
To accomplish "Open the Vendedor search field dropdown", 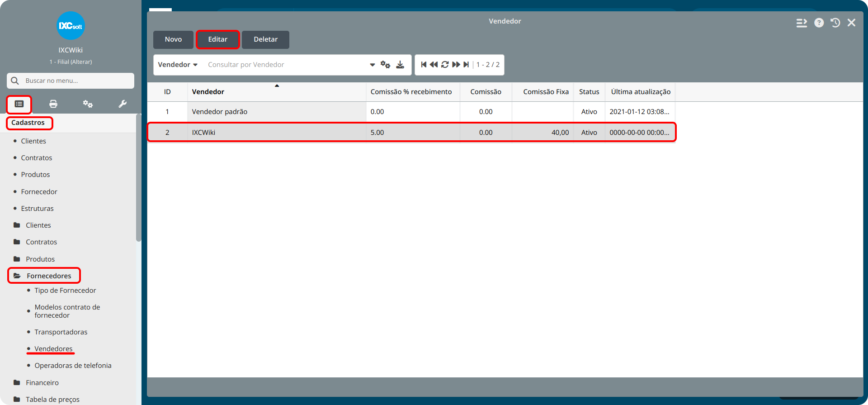I will click(178, 65).
